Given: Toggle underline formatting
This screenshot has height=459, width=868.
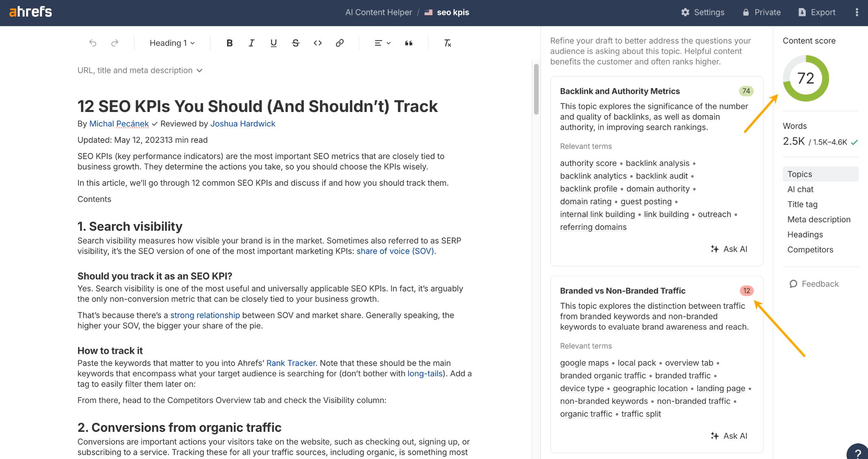Looking at the screenshot, I should coord(273,42).
